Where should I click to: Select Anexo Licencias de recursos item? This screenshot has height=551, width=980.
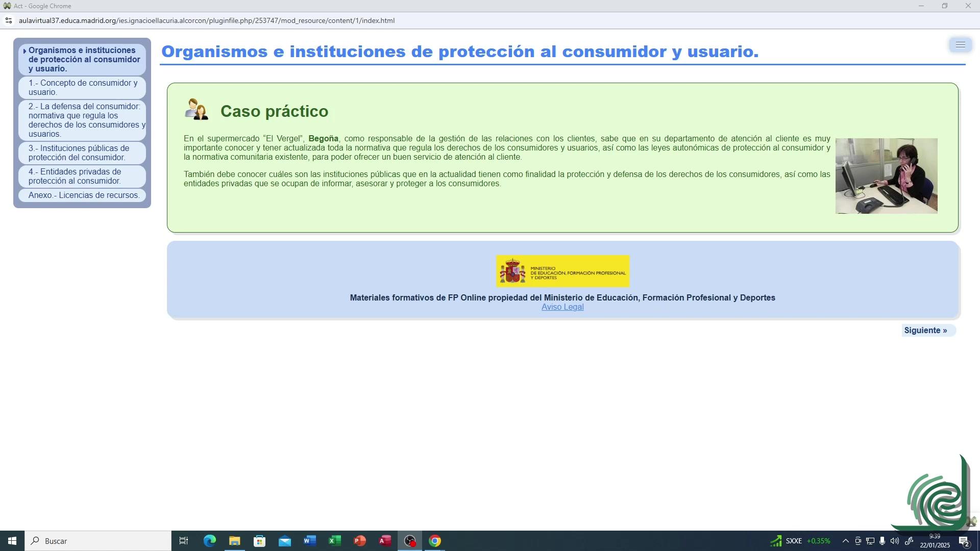pos(84,195)
